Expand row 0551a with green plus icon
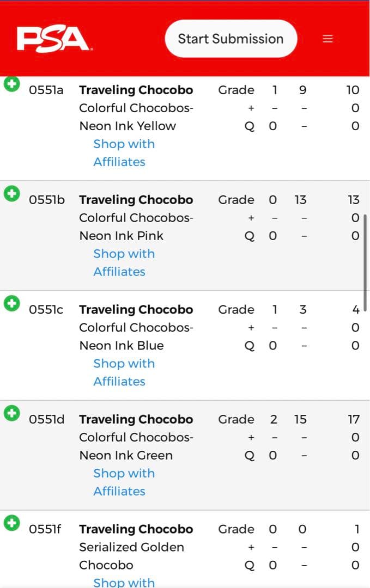The image size is (370, 588). [11, 84]
